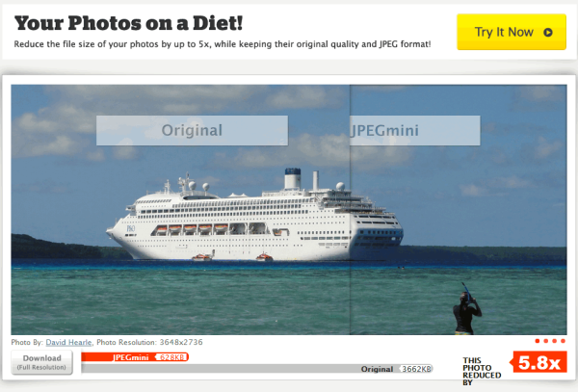Viewport: 578px width, 392px height.
Task: Click the vertical comparison divider line
Action: click(350, 210)
